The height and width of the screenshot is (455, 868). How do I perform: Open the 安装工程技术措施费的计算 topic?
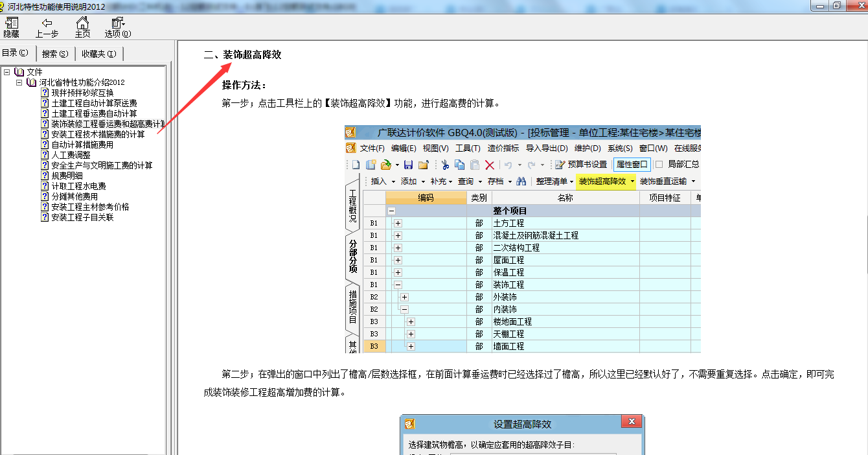pyautogui.click(x=98, y=134)
